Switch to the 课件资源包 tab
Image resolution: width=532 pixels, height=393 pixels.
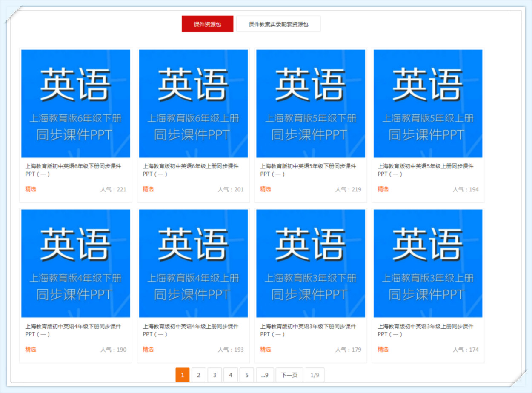coord(207,24)
